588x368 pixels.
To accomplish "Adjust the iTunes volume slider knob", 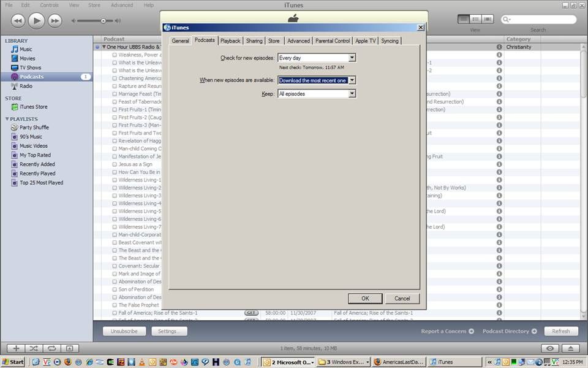I will (x=103, y=21).
